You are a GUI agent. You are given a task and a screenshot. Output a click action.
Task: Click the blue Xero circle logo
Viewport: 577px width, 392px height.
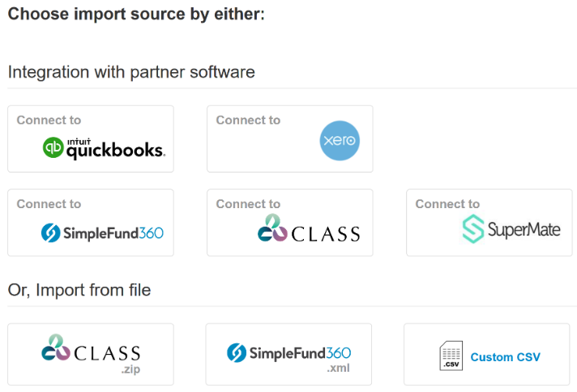coord(340,141)
